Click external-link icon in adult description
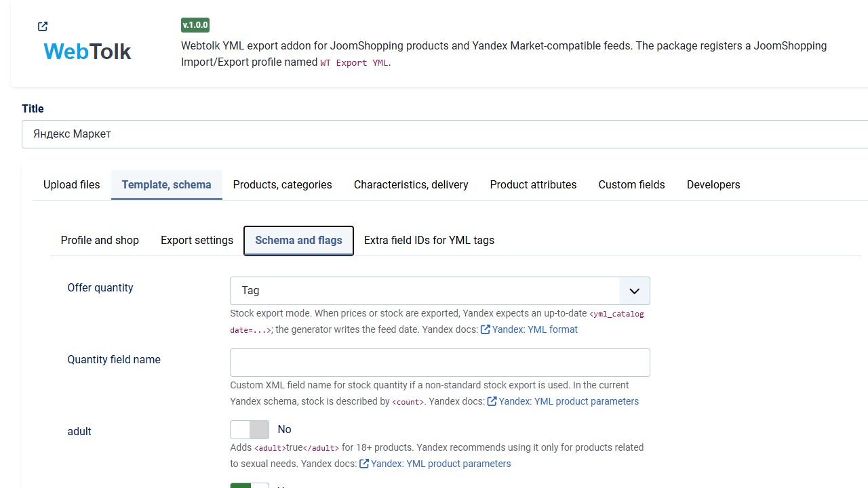The height and width of the screenshot is (488, 868). point(364,464)
